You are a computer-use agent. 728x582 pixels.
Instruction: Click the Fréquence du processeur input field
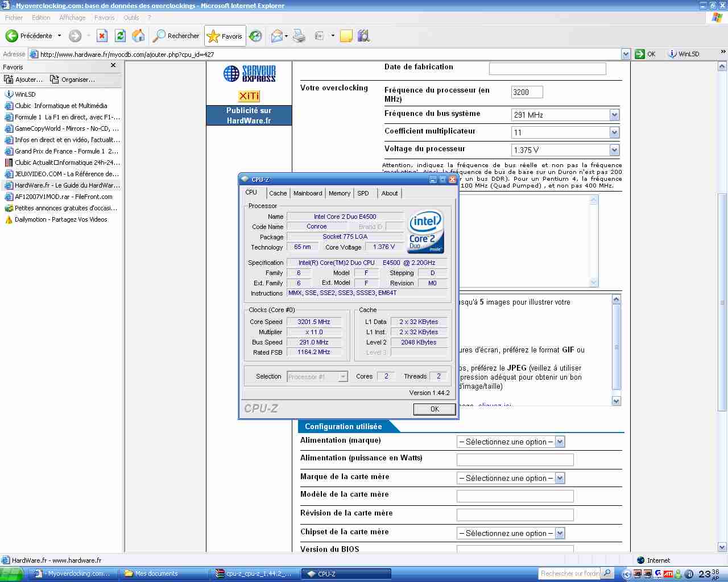527,92
